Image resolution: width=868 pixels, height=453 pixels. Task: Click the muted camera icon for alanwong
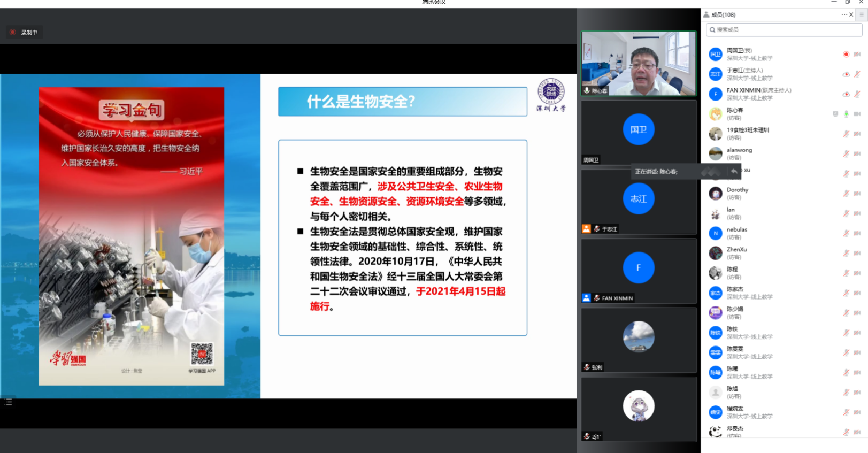click(857, 154)
